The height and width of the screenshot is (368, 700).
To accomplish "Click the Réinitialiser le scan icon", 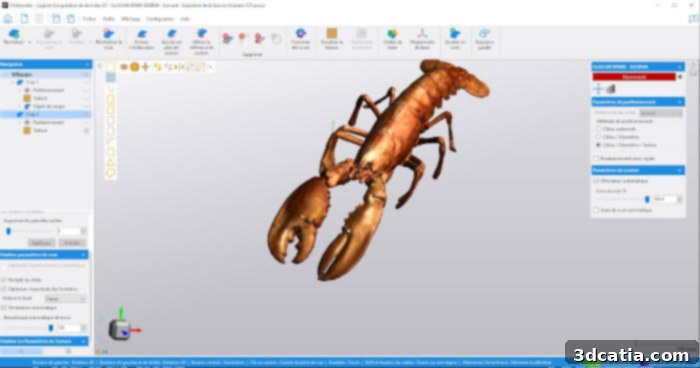I will 108,34.
